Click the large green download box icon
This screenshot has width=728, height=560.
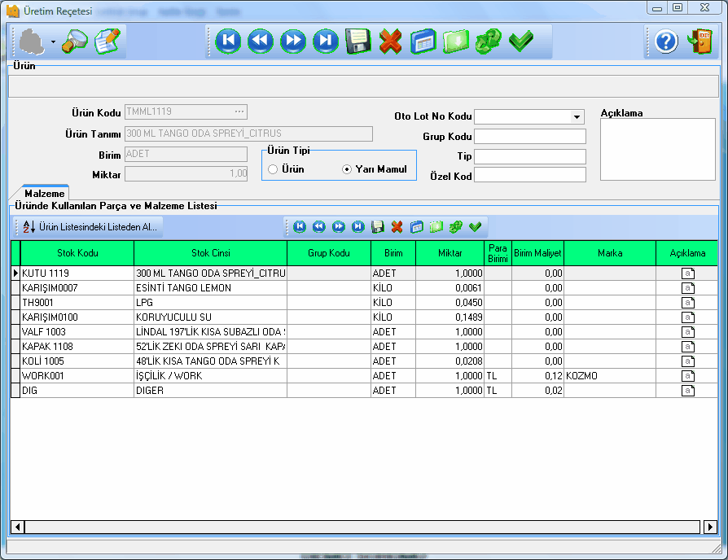tap(455, 41)
